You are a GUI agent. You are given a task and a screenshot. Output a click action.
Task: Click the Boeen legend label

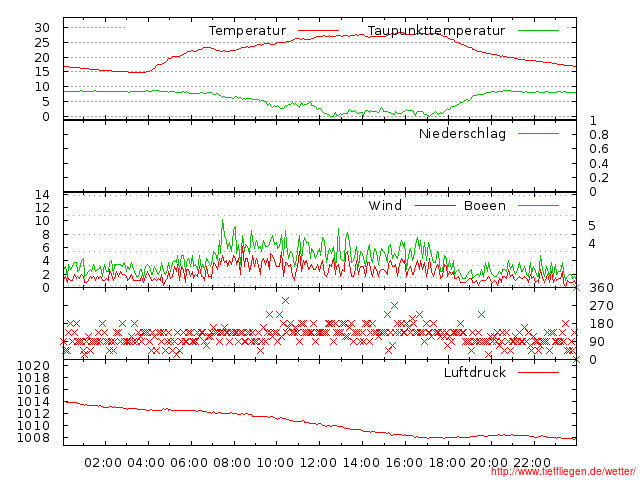(x=485, y=205)
